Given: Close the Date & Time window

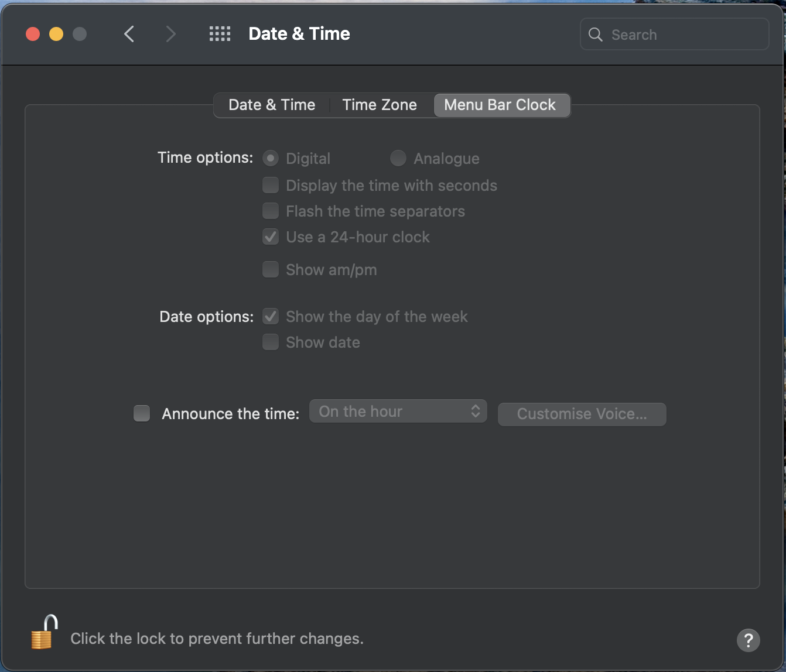Looking at the screenshot, I should [33, 34].
